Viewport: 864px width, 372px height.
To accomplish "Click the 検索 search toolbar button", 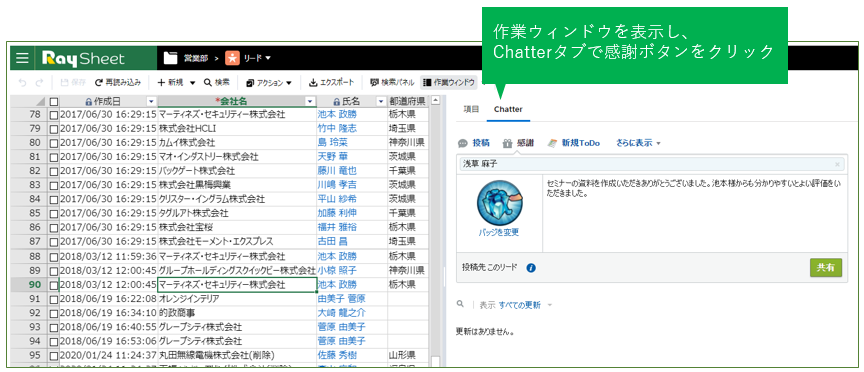I will point(217,83).
